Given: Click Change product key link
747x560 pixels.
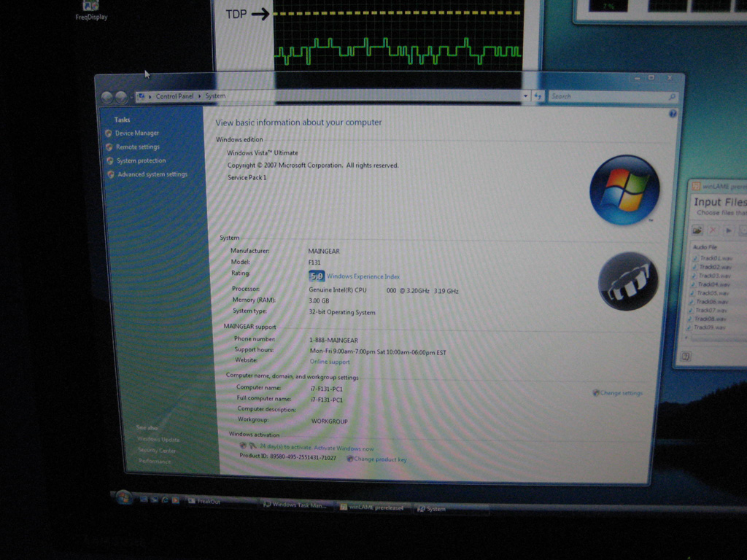Looking at the screenshot, I should coord(380,459).
